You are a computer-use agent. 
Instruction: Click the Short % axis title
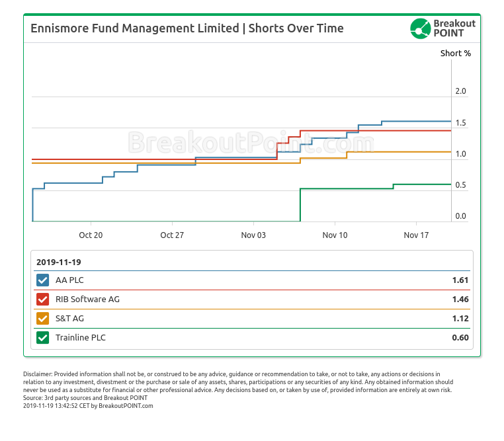[x=456, y=54]
